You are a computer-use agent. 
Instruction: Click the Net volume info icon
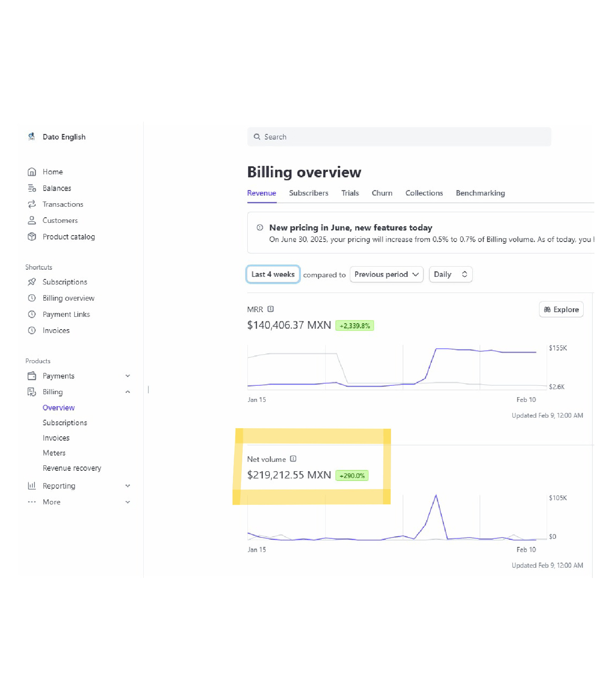point(293,459)
